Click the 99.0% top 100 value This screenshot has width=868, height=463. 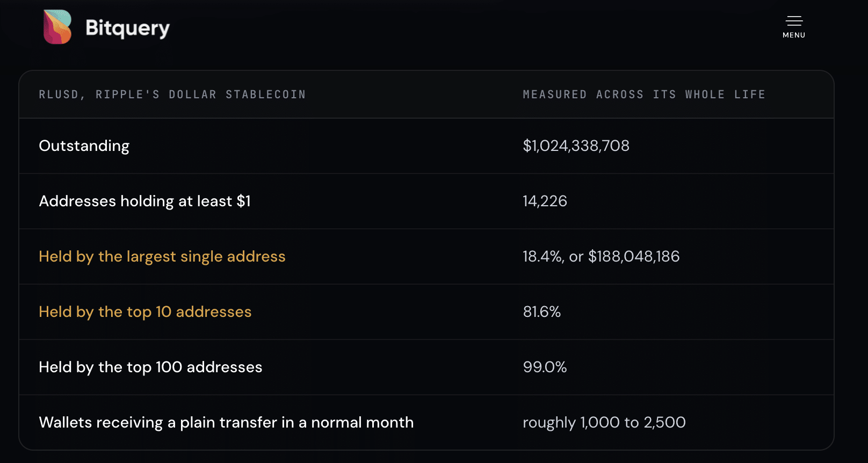[545, 367]
